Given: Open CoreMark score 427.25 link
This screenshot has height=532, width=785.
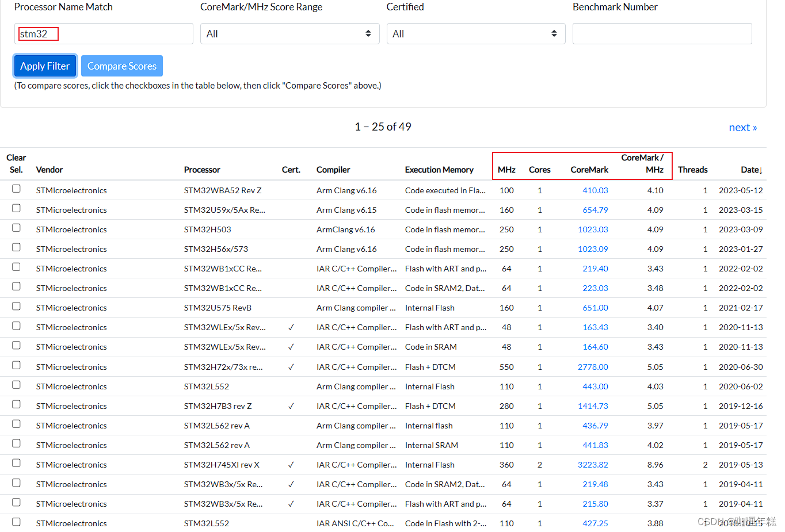Looking at the screenshot, I should [x=595, y=523].
